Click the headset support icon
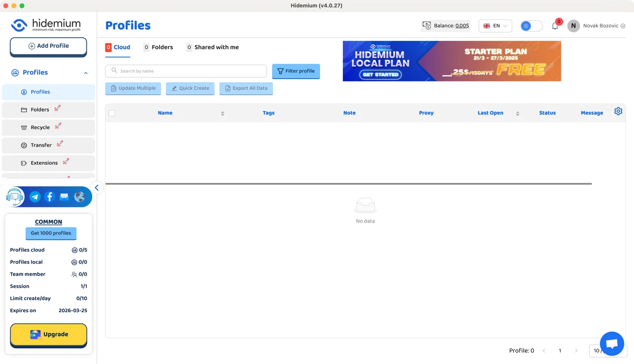The width and height of the screenshot is (634, 364). tap(15, 197)
